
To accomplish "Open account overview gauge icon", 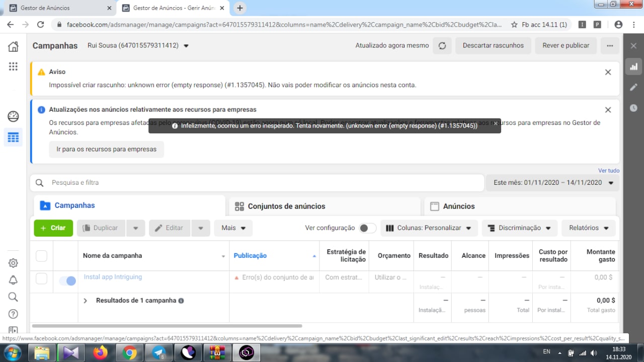I will coord(13,116).
